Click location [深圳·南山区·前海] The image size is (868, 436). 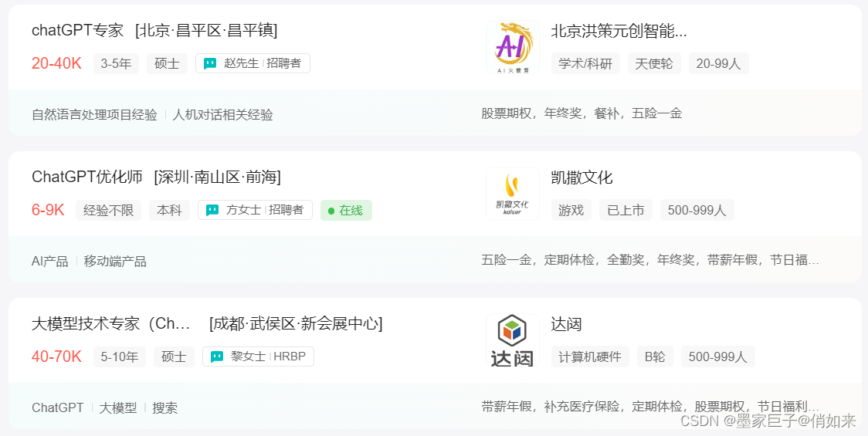[x=218, y=177]
